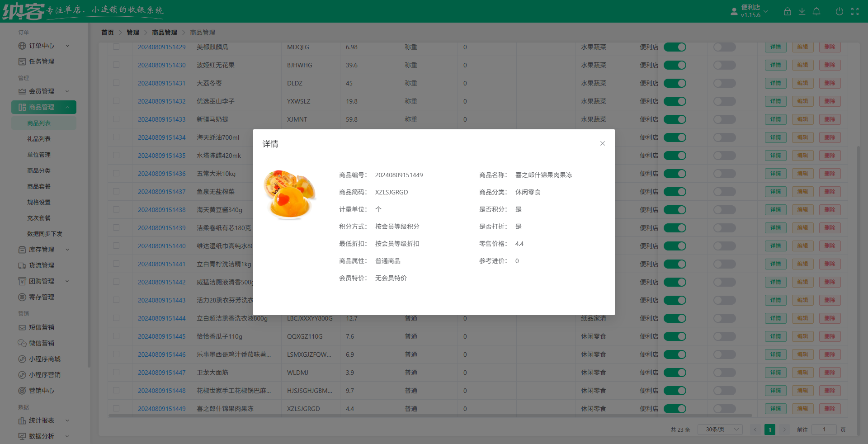Viewport: 868px width, 444px height.
Task: Click 编辑 button for 卫龙大面筋
Action: point(802,373)
